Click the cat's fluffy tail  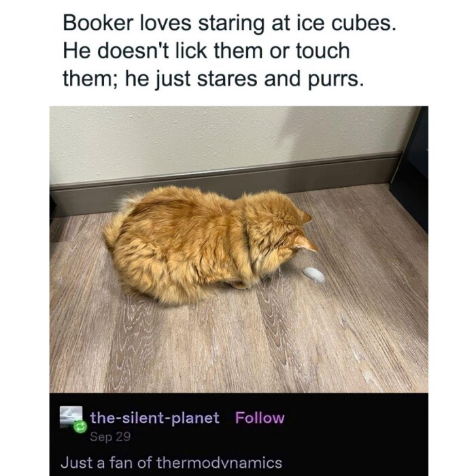pos(114,231)
